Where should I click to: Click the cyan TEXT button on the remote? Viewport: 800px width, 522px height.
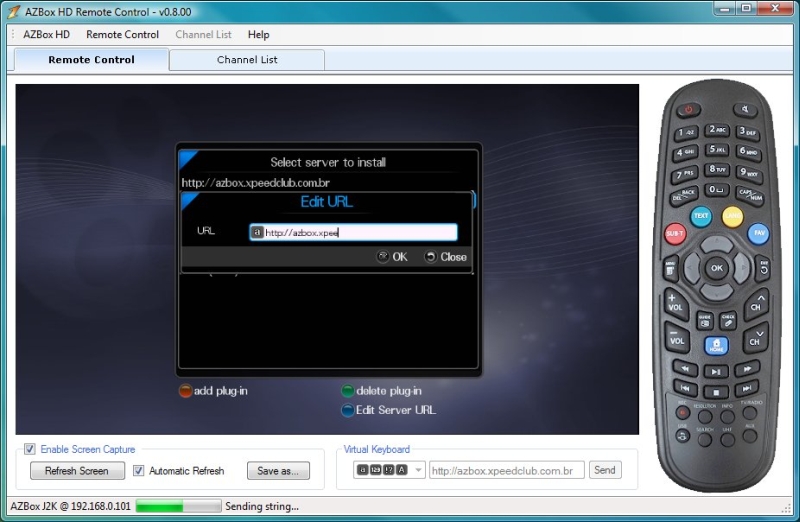(701, 216)
